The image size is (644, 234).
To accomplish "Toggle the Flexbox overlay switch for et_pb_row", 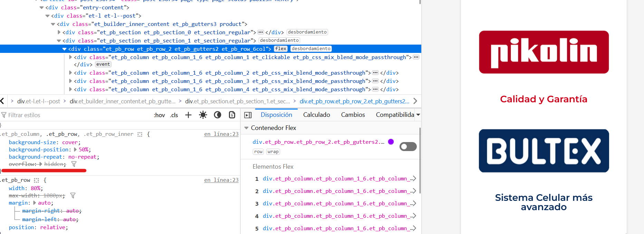I will pyautogui.click(x=408, y=147).
